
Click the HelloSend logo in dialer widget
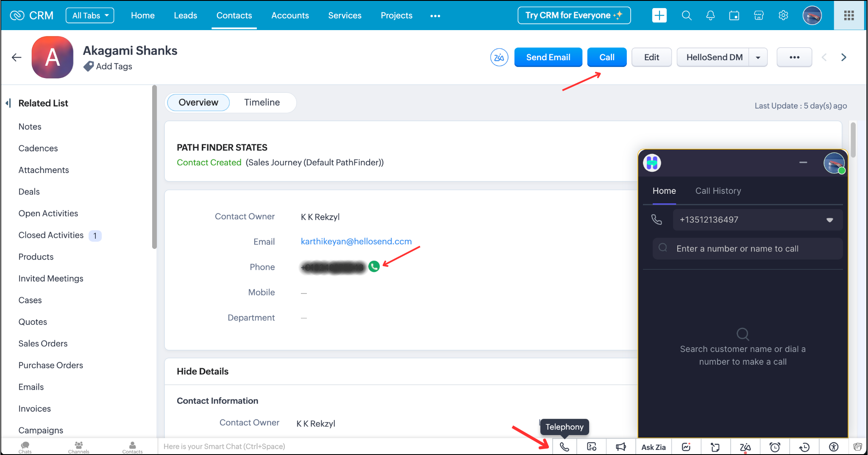click(652, 163)
